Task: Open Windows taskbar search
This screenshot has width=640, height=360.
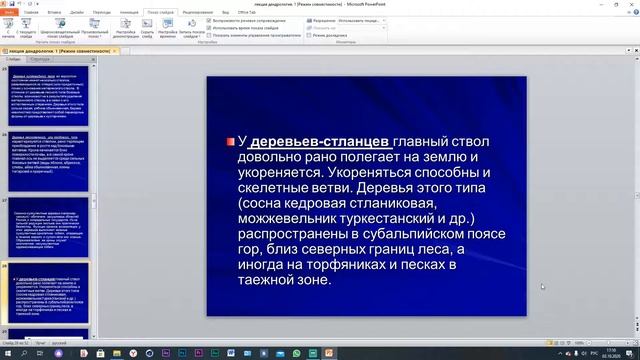Action: (24, 353)
